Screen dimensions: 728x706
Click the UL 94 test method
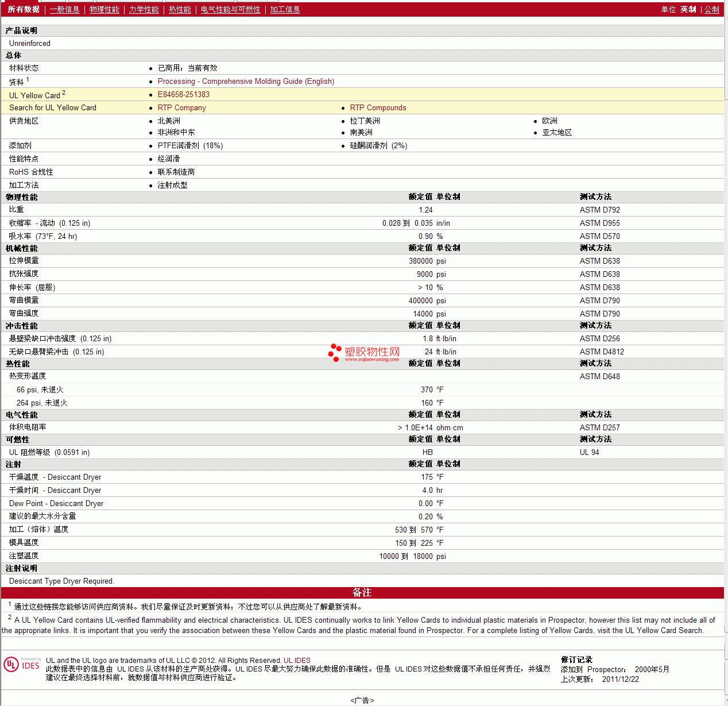tap(590, 453)
